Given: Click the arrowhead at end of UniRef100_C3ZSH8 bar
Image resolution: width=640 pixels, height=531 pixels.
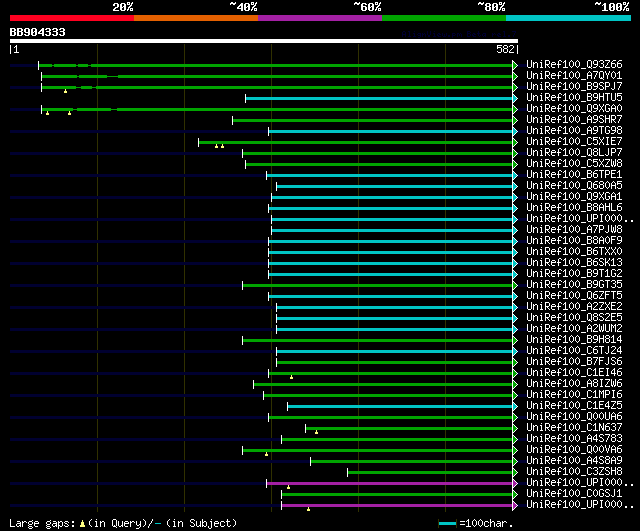Looking at the screenshot, I should pos(515,473).
